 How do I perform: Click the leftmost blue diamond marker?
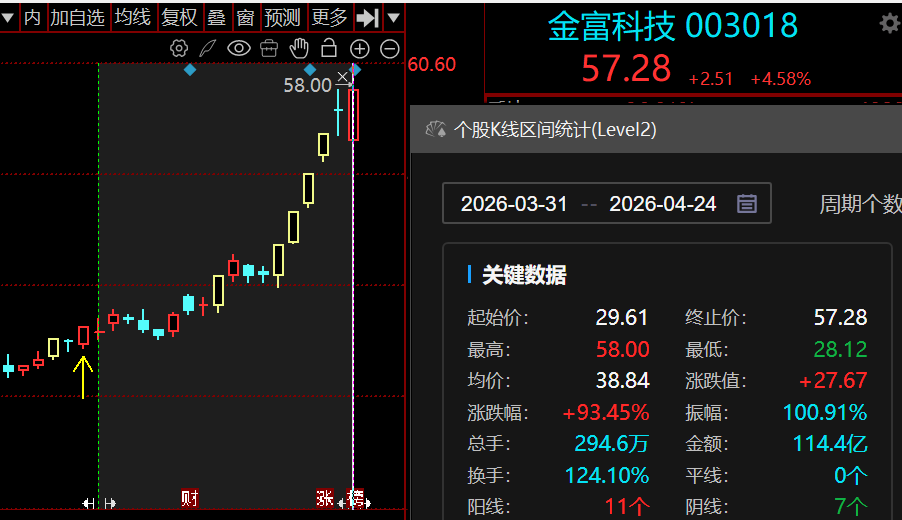pos(190,70)
